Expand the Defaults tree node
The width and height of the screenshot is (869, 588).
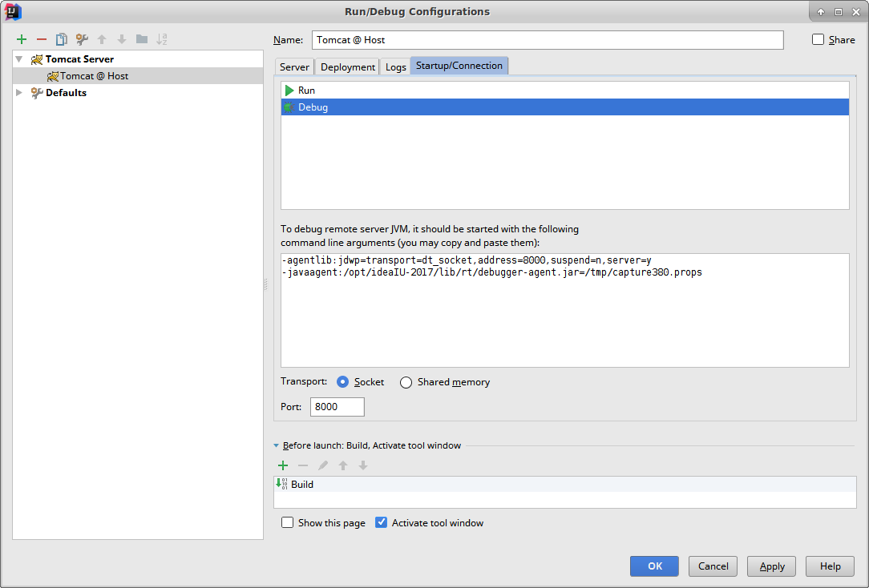click(x=19, y=93)
